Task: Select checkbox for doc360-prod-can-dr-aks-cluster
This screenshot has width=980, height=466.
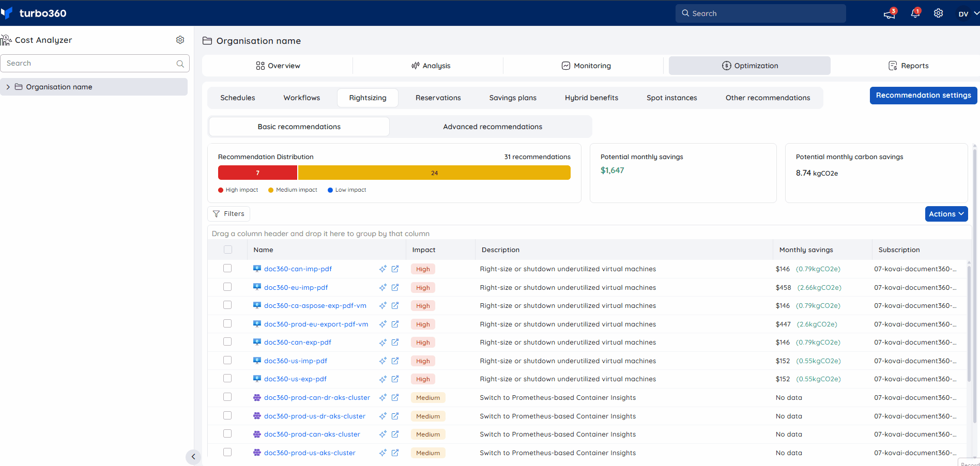Action: (227, 397)
